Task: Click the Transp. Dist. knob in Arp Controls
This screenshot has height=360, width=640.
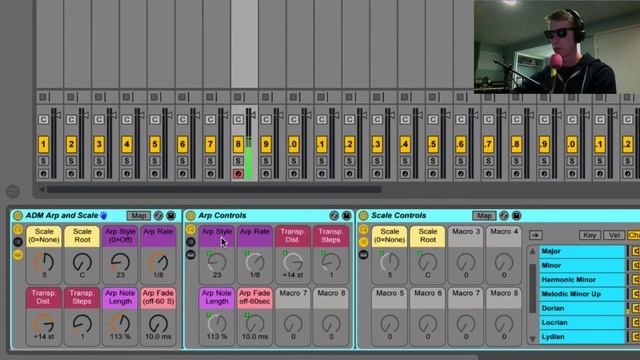Action: coord(293,262)
